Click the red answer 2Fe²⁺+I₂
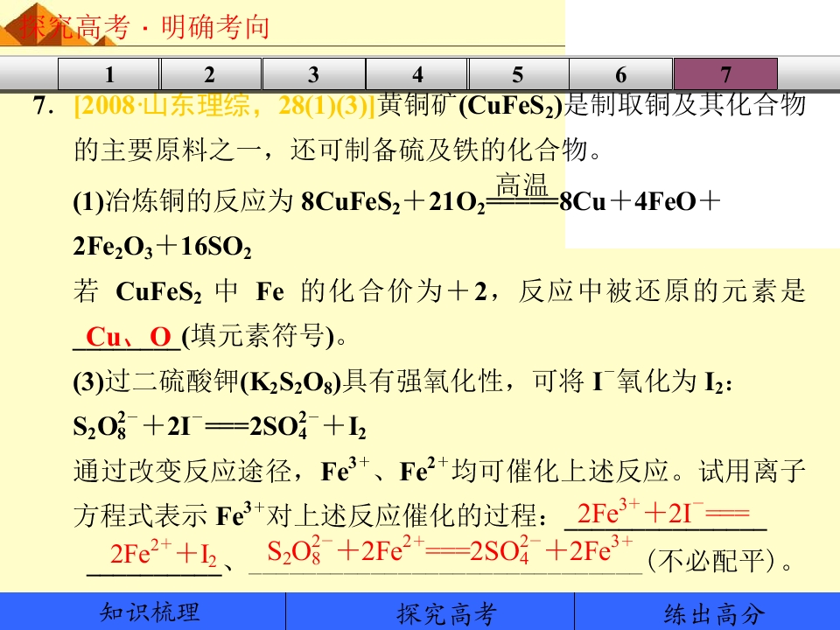The image size is (840, 630). 164,553
